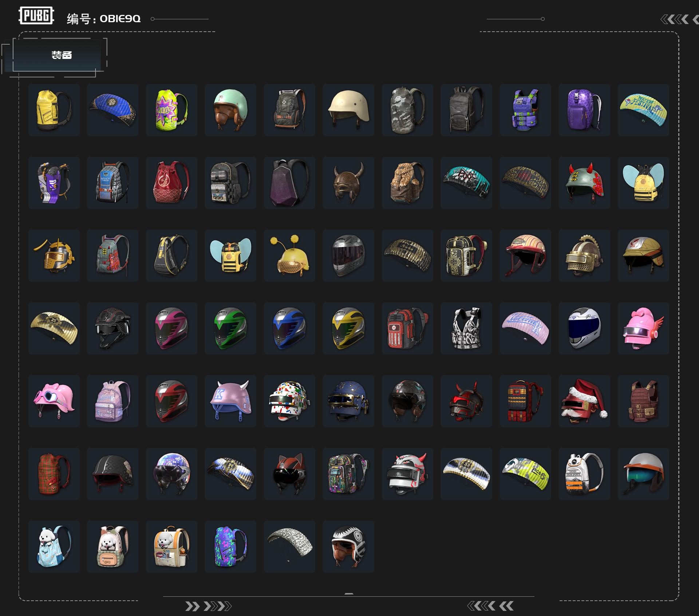Select the golden bee antenna helmet

[289, 255]
